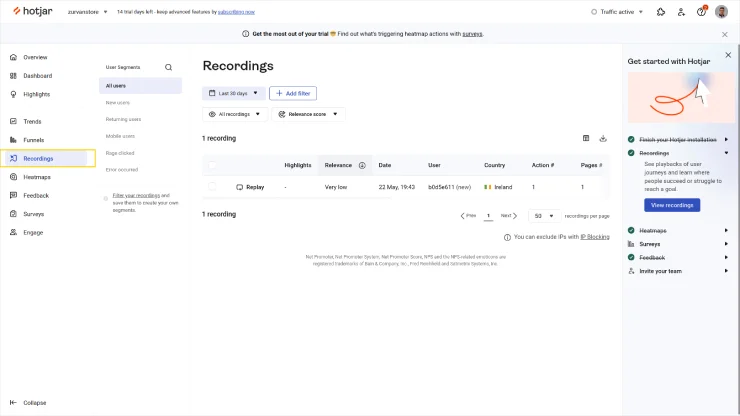740x416 pixels.
Task: Click the Engage sidebar icon
Action: (x=13, y=232)
